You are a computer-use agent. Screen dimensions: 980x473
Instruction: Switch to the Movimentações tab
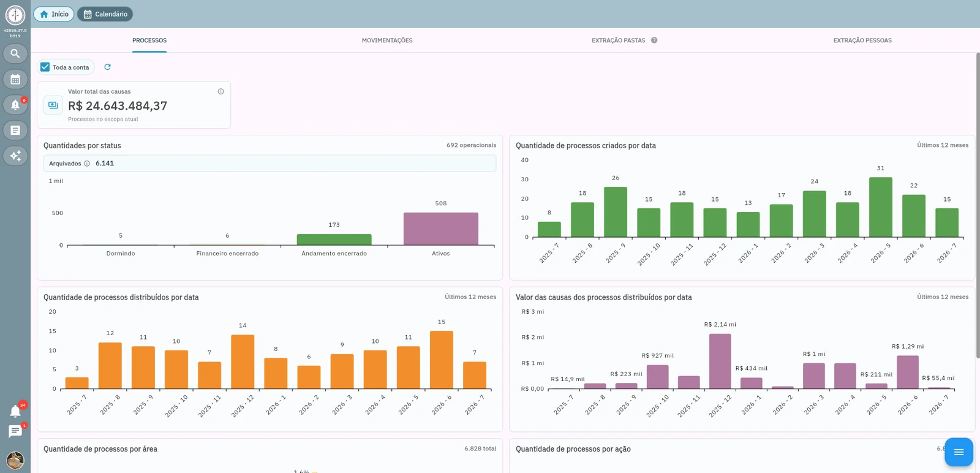[387, 40]
